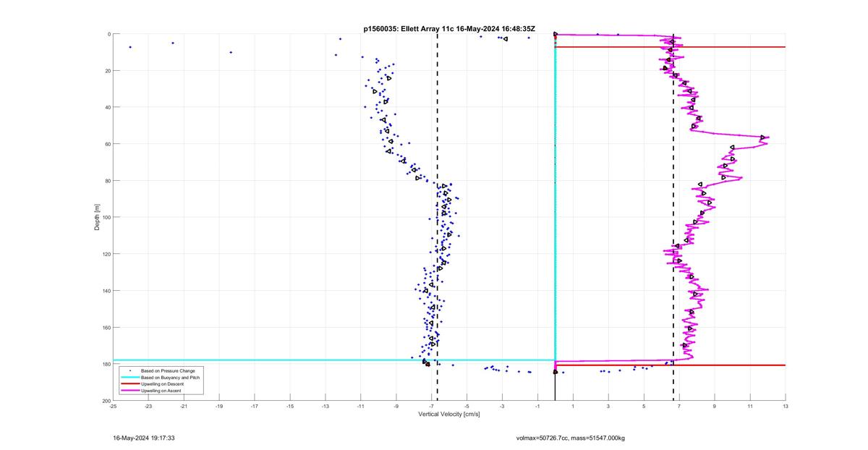Click the x-axis tick label '-21'
868x450 pixels.
[x=184, y=406]
